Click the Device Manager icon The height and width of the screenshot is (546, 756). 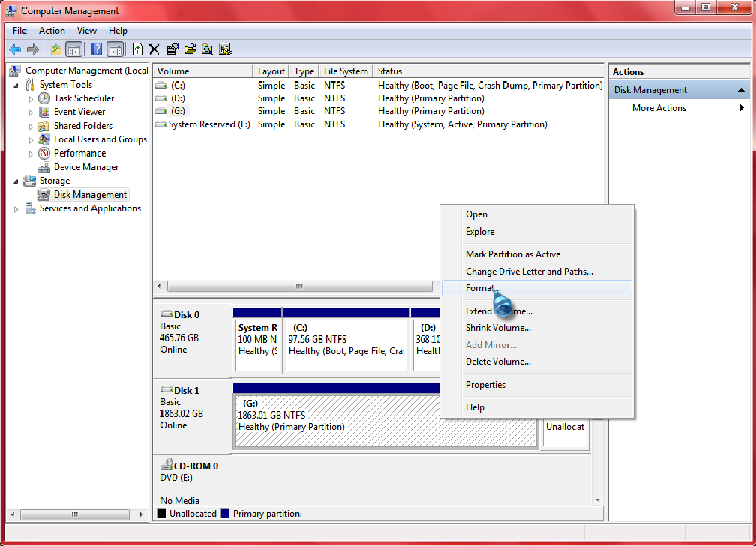[x=44, y=167]
